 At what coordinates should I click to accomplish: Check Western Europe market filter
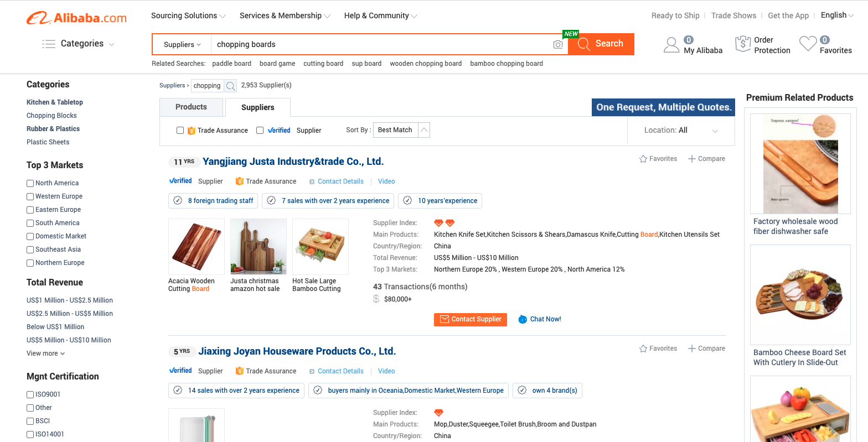[x=30, y=196]
